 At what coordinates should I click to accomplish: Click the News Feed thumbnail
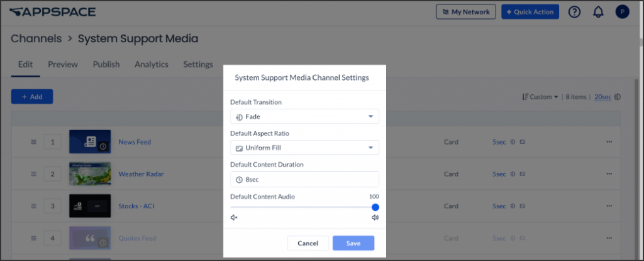pyautogui.click(x=90, y=142)
